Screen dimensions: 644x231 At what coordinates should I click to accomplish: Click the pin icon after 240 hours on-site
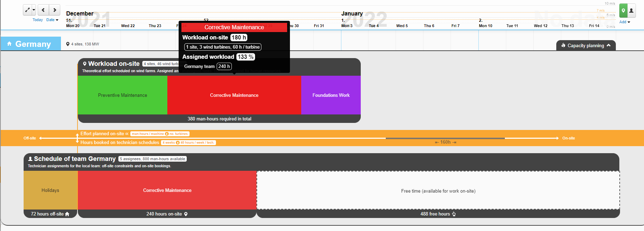[186, 214]
